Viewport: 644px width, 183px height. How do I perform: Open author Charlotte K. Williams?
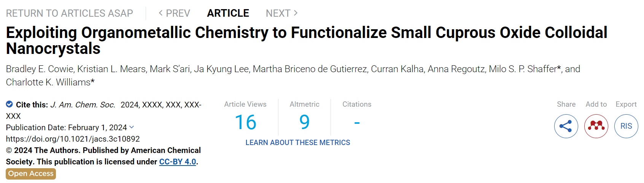click(48, 82)
